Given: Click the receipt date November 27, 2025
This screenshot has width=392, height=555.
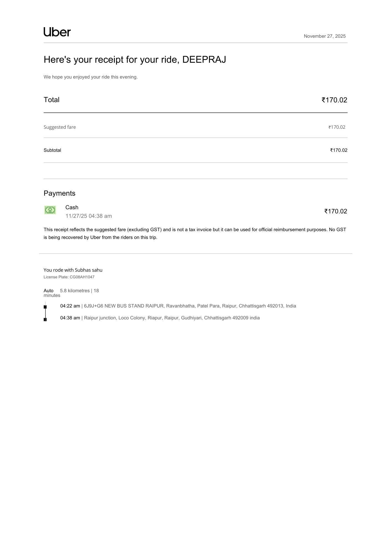Looking at the screenshot, I should (x=324, y=36).
